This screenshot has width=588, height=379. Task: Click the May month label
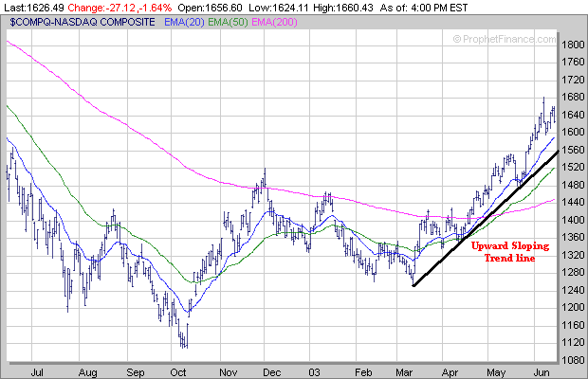(x=497, y=372)
